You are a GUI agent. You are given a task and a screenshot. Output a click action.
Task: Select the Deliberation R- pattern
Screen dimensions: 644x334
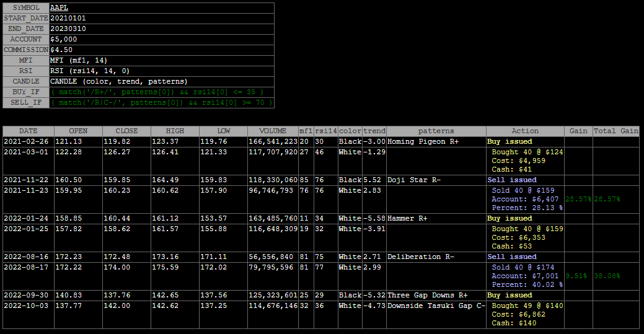(x=421, y=257)
